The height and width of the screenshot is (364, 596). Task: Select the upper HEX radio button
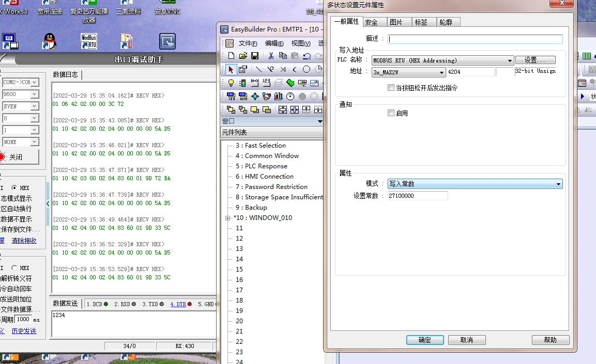point(14,188)
